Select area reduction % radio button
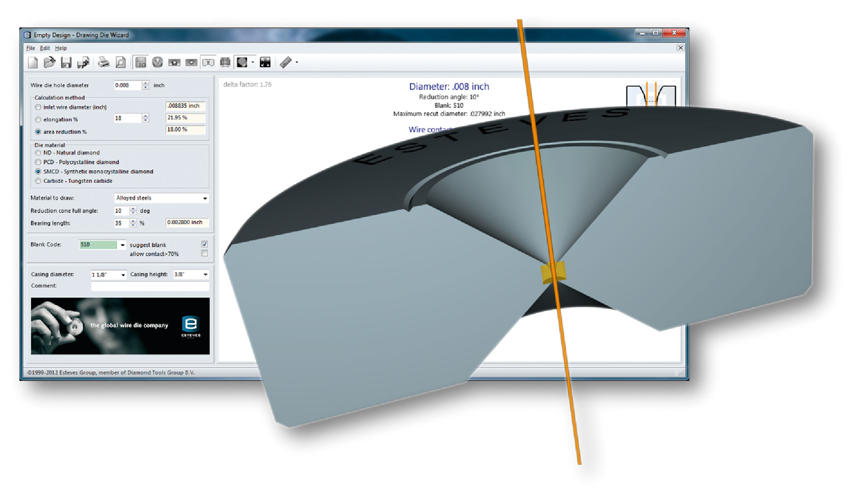Viewport: 862px width, 504px height. pyautogui.click(x=38, y=132)
